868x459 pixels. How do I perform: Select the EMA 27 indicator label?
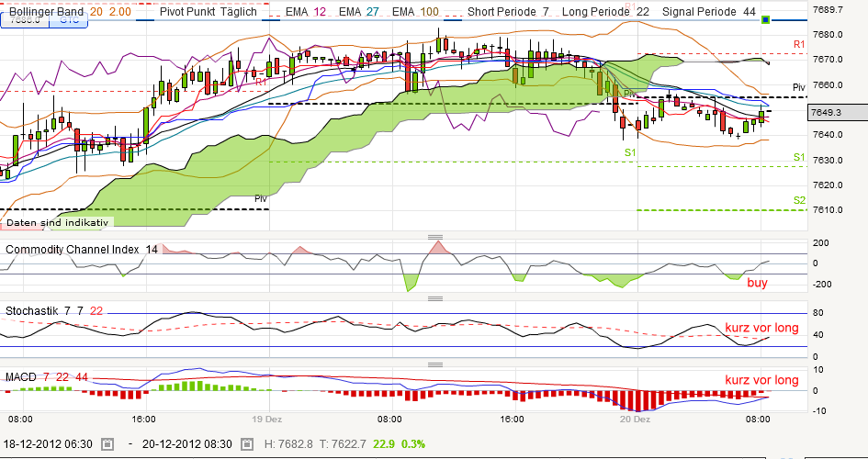click(x=359, y=12)
